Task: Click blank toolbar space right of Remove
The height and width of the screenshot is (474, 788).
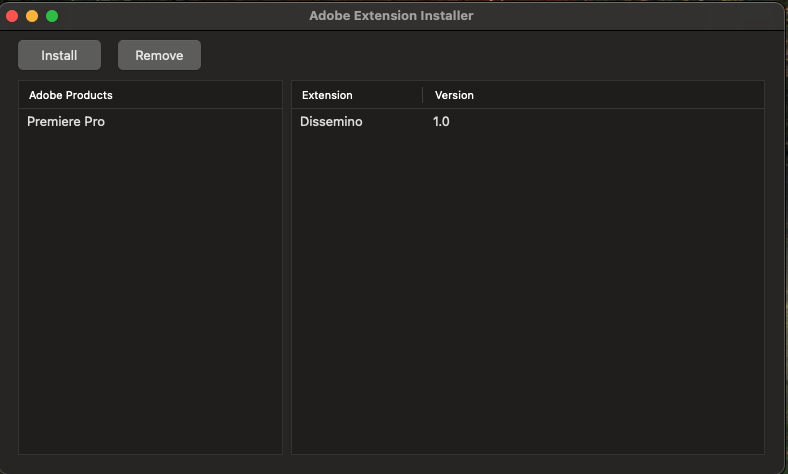Action: coord(480,55)
